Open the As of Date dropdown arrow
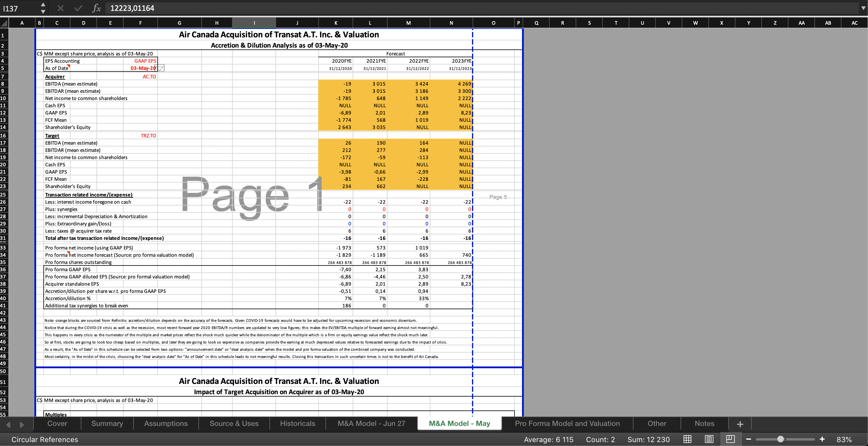868x446 pixels. coord(161,68)
